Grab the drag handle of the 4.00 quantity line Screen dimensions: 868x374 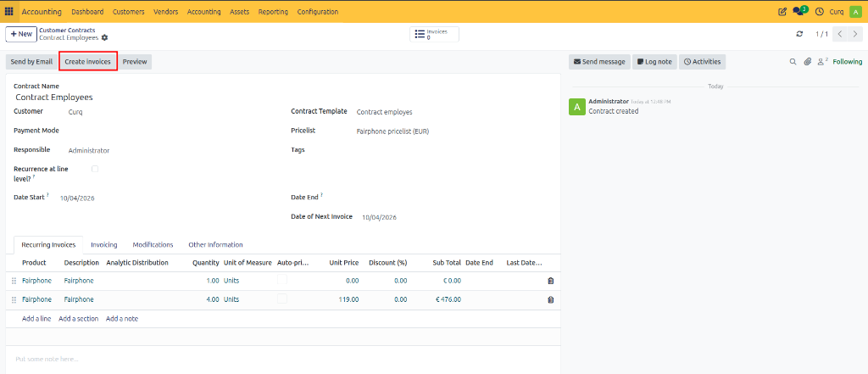pos(14,299)
